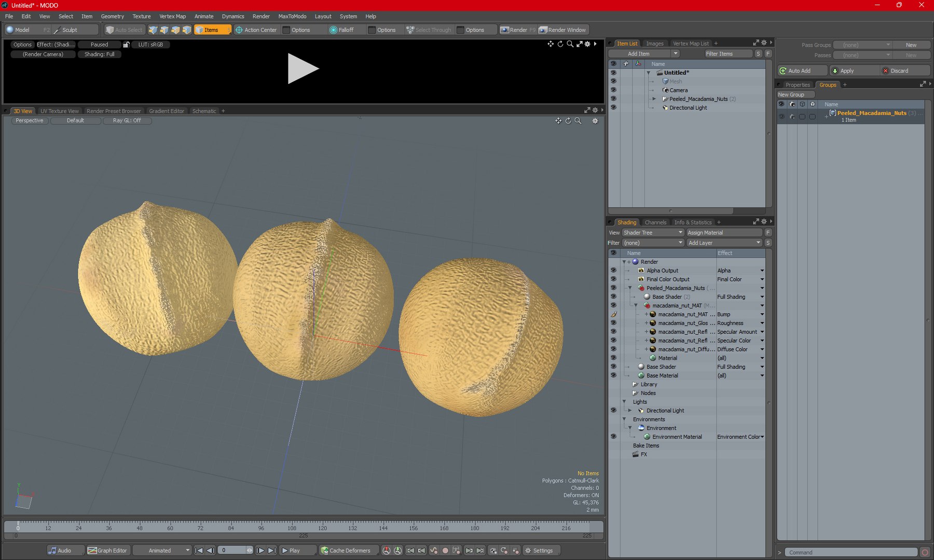This screenshot has width=934, height=560.
Task: Select Materials selection mode icon
Action: point(187,30)
